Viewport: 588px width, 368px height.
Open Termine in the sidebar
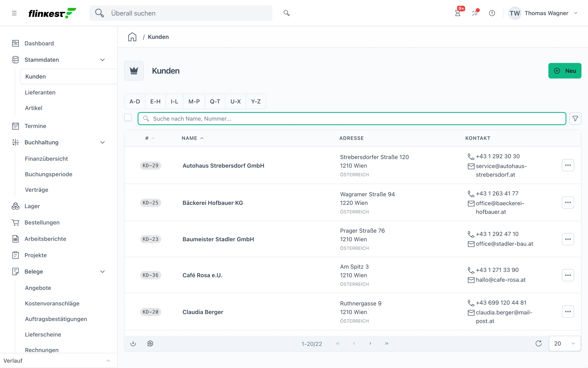tap(35, 126)
